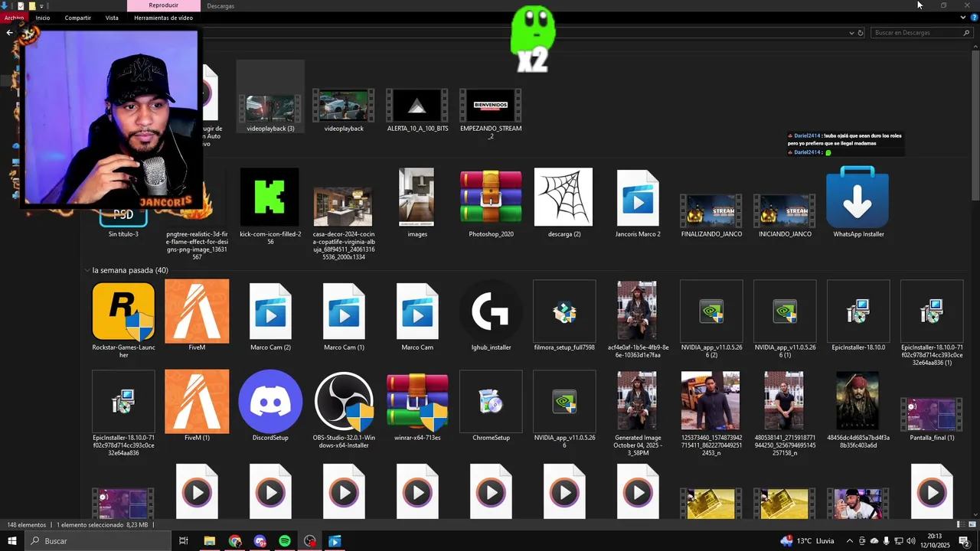The width and height of the screenshot is (980, 551).
Task: Open the Archivo menu
Action: click(14, 18)
